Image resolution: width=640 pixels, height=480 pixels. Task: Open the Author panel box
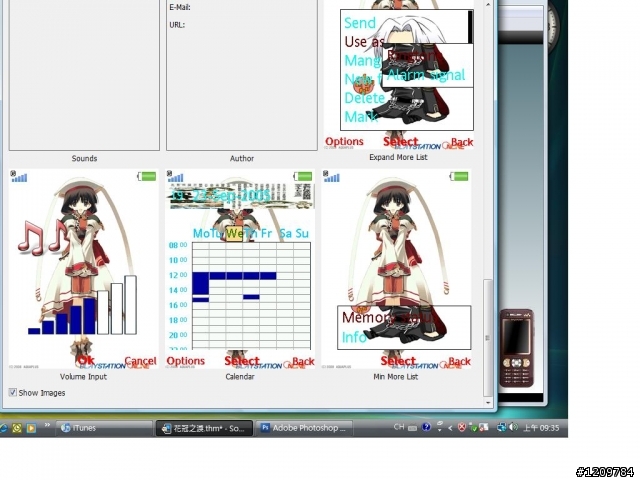242,75
